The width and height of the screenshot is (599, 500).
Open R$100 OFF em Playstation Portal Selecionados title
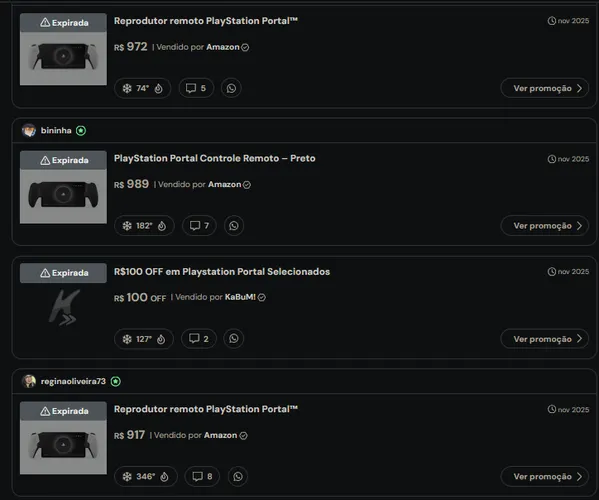222,272
